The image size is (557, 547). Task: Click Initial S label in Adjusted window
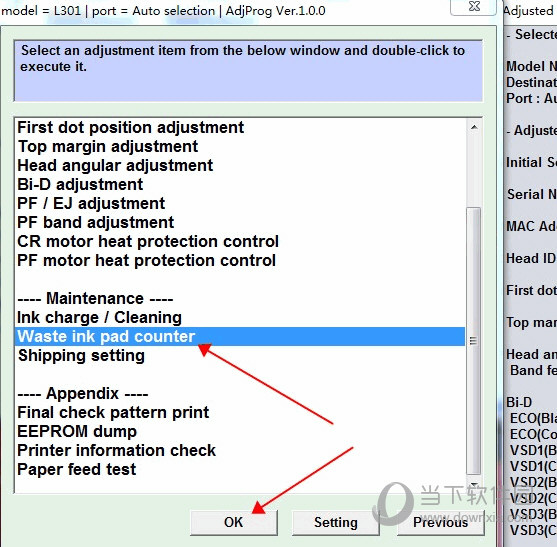[x=531, y=162]
